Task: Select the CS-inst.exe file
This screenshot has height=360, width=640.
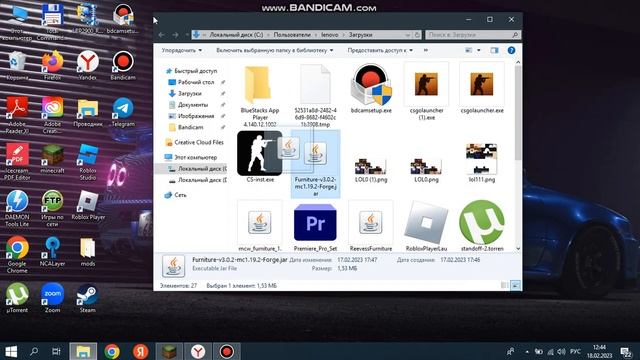Action: click(x=260, y=156)
